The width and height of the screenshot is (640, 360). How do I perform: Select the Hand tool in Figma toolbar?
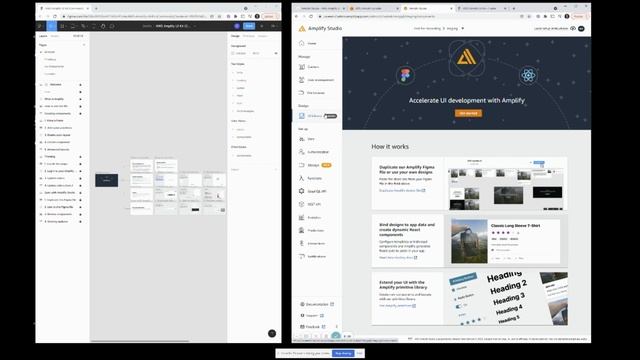tap(103, 26)
